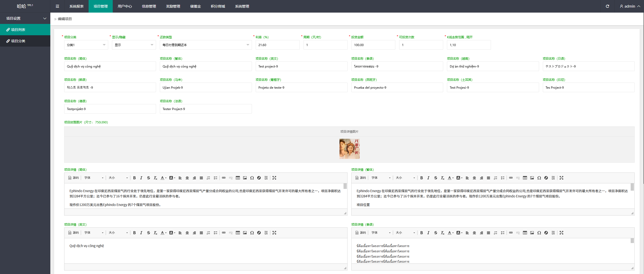Click the 项目名称（英文）field Test project-9
The image size is (644, 274).
pyautogui.click(x=301, y=66)
